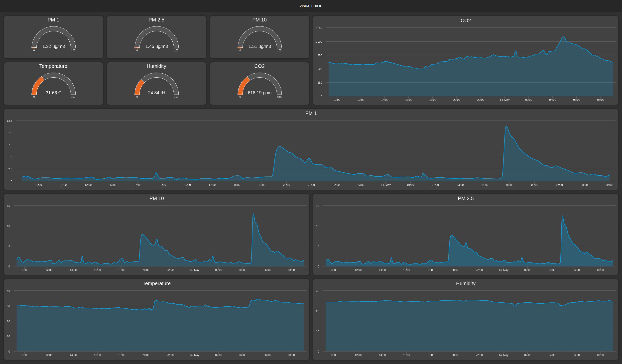Image resolution: width=622 pixels, height=364 pixels.
Task: Click the 14. May label on PM 1 chart
Action: tap(386, 185)
